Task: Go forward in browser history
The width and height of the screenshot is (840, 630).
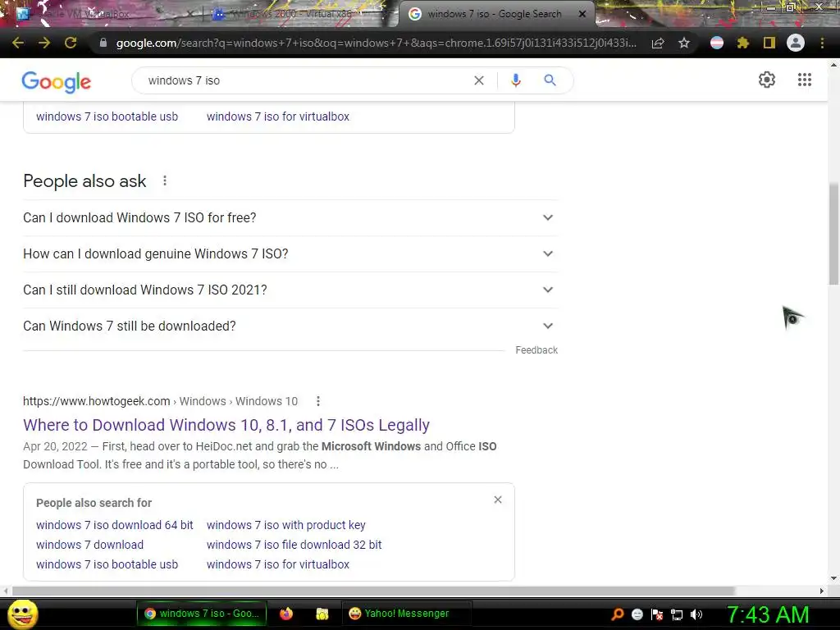Action: point(44,43)
